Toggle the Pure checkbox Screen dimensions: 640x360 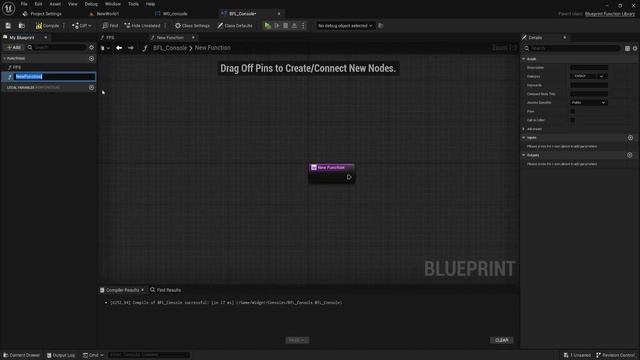(572, 111)
